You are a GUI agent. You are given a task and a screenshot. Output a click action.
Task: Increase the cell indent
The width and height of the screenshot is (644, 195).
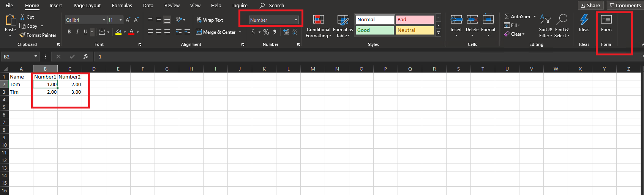(x=187, y=32)
